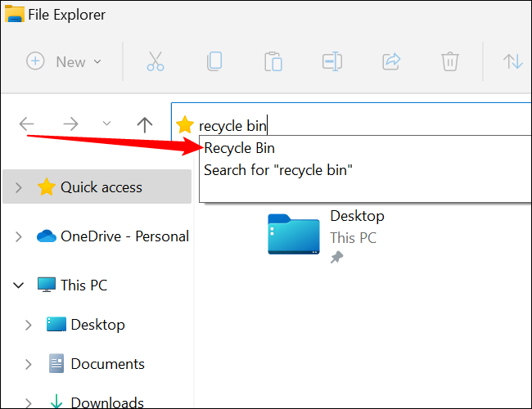Open the New item dropdown
The height and width of the screenshot is (409, 532).
(x=65, y=61)
